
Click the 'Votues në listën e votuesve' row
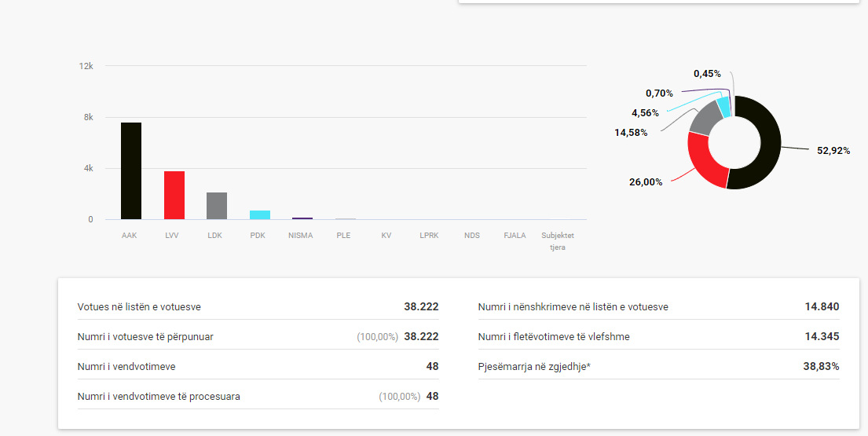[x=258, y=307]
